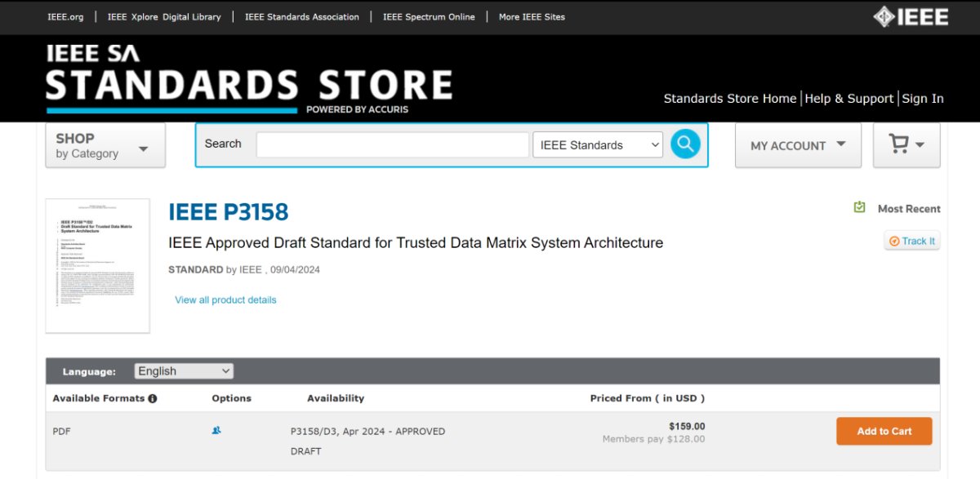Screen dimensions: 980x479
Task: Click the Available Formats info icon
Action: [x=153, y=399]
